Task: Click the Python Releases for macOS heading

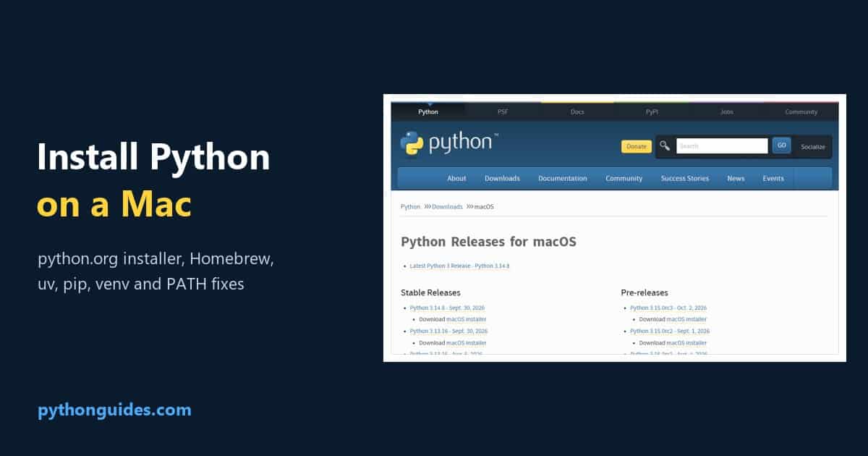Action: [488, 242]
